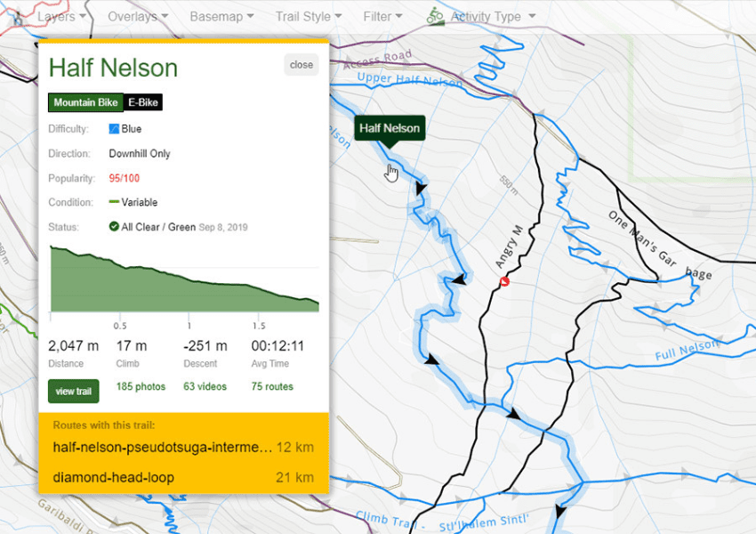Screen dimensions: 756x534
Task: Open the Filter menu
Action: pyautogui.click(x=383, y=16)
